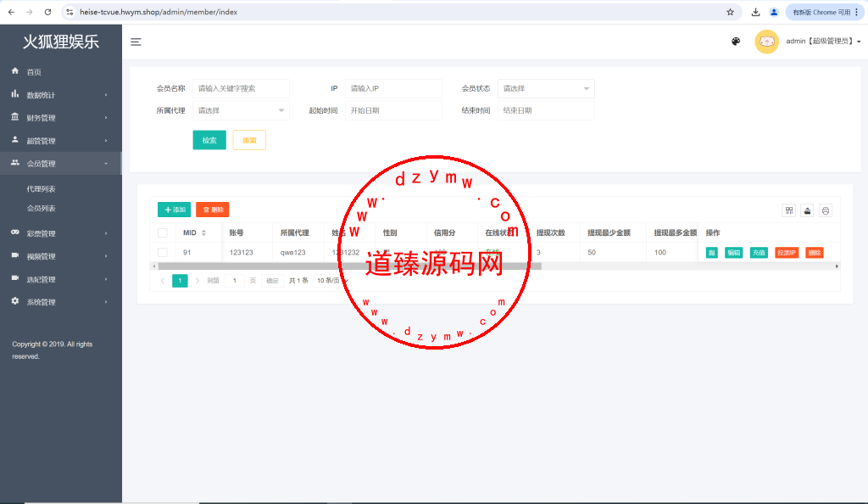Go to the next page arrow in pagination
Screen dimensions: 868x504
[x=197, y=281]
